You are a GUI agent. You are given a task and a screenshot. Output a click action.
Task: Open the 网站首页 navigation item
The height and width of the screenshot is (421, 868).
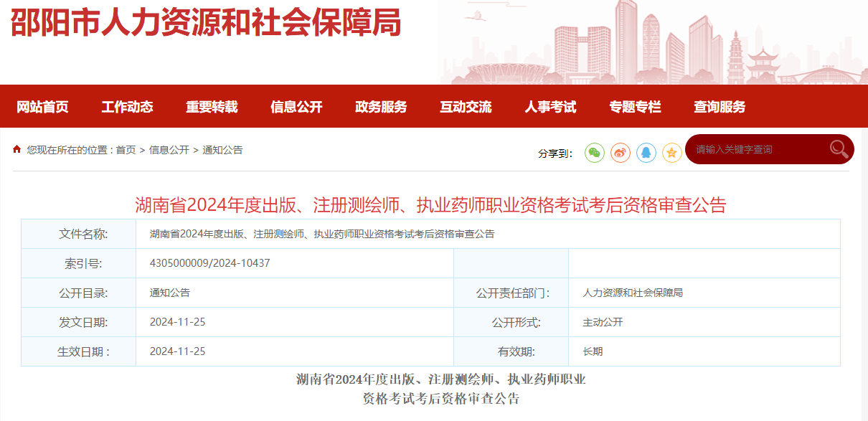click(42, 107)
